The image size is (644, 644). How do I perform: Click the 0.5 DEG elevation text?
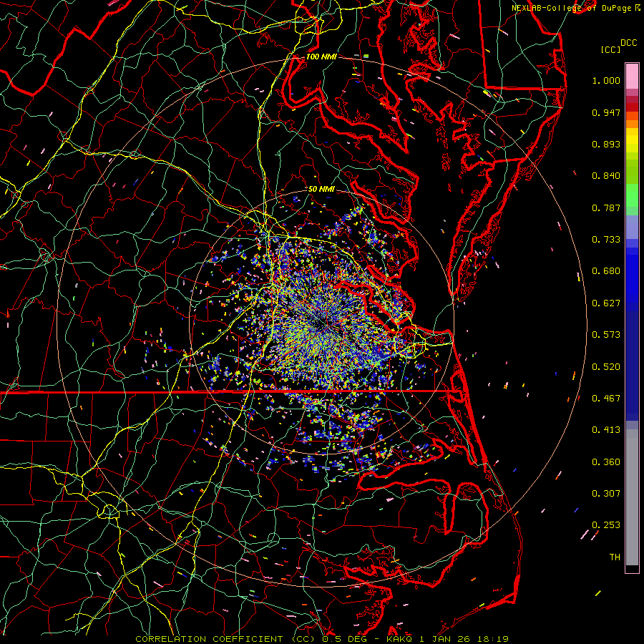(x=344, y=639)
